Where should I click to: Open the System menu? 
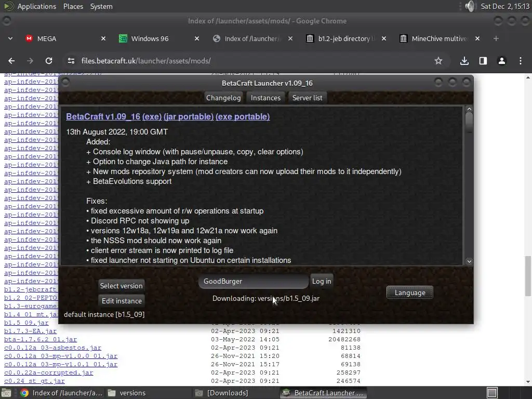[101, 6]
